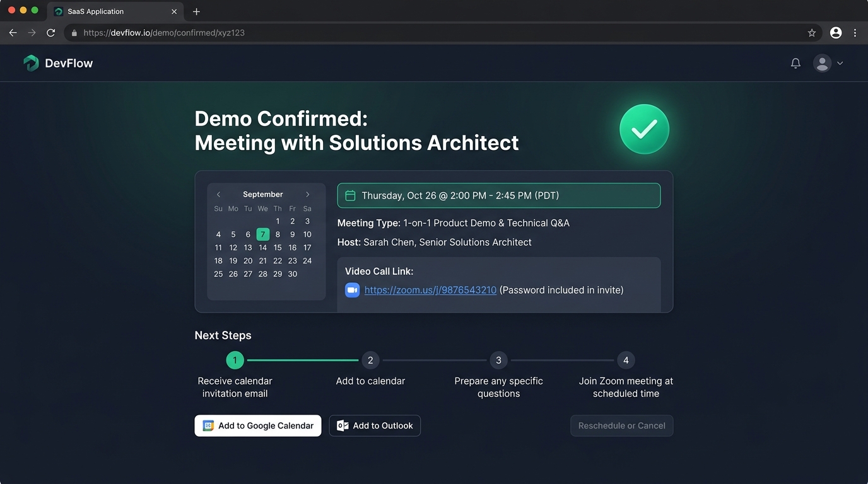Click the Meeting Type description text
Image resolution: width=868 pixels, height=484 pixels.
486,223
